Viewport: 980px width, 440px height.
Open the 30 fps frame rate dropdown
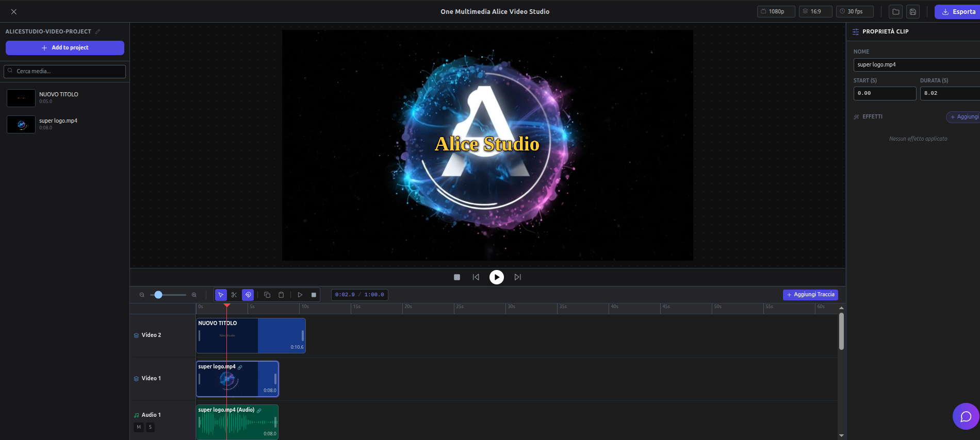(x=854, y=11)
